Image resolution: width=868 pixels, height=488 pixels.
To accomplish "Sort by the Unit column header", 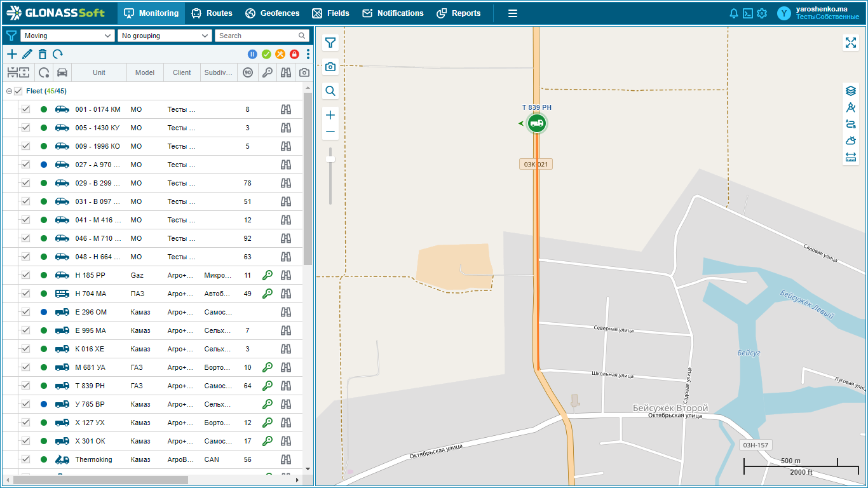I will pos(99,72).
